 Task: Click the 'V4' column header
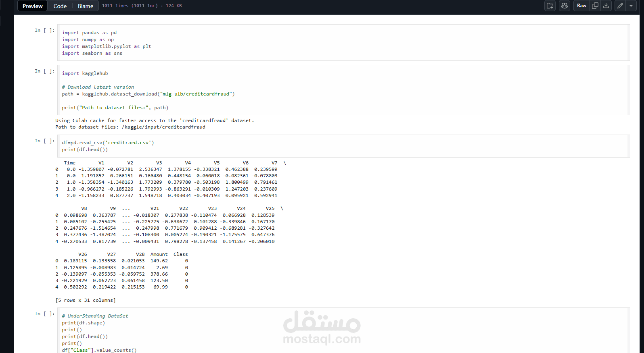click(x=188, y=163)
